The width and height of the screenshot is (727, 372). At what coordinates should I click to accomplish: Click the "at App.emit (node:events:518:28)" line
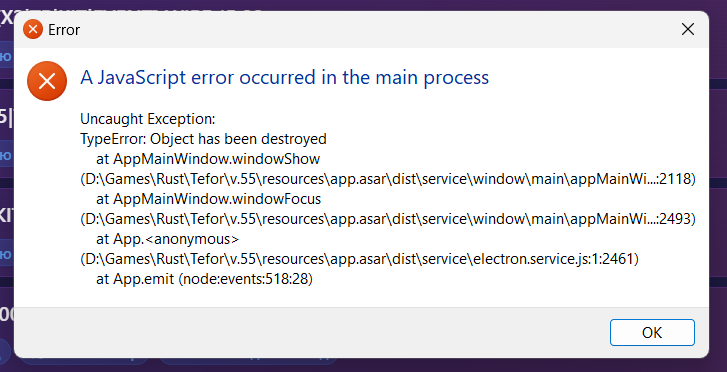click(x=204, y=279)
